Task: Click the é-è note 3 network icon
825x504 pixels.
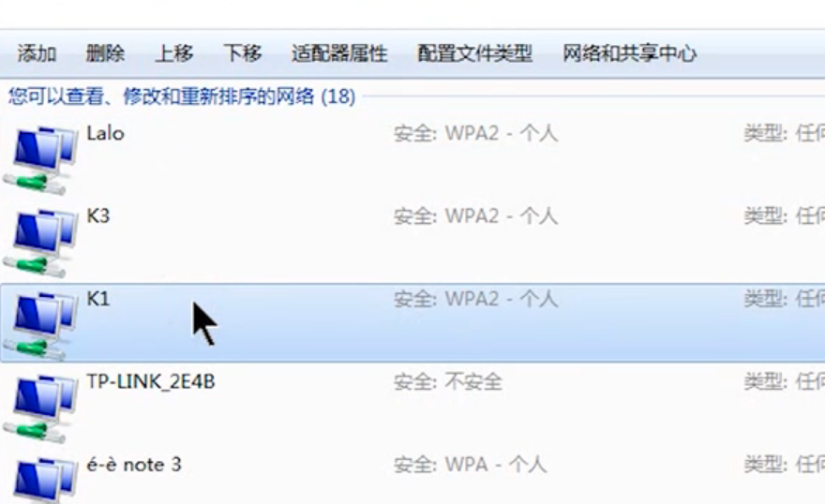Action: pyautogui.click(x=41, y=481)
